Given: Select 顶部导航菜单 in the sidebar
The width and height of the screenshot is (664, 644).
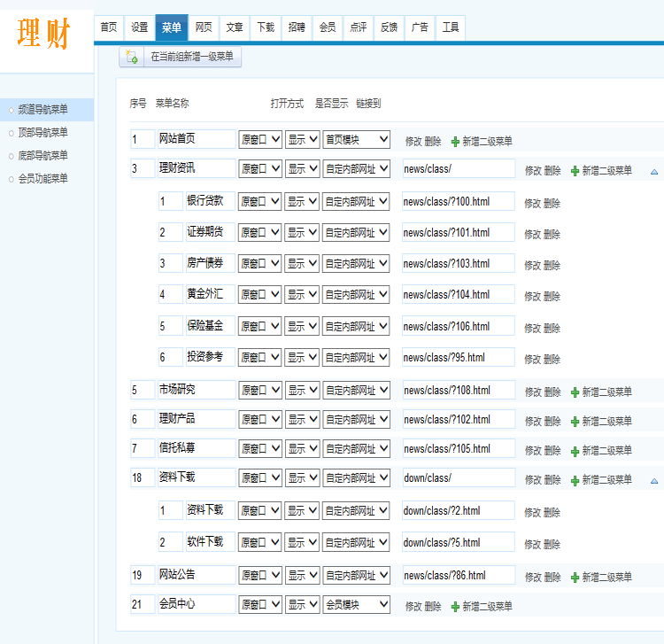Looking at the screenshot, I should point(43,133).
